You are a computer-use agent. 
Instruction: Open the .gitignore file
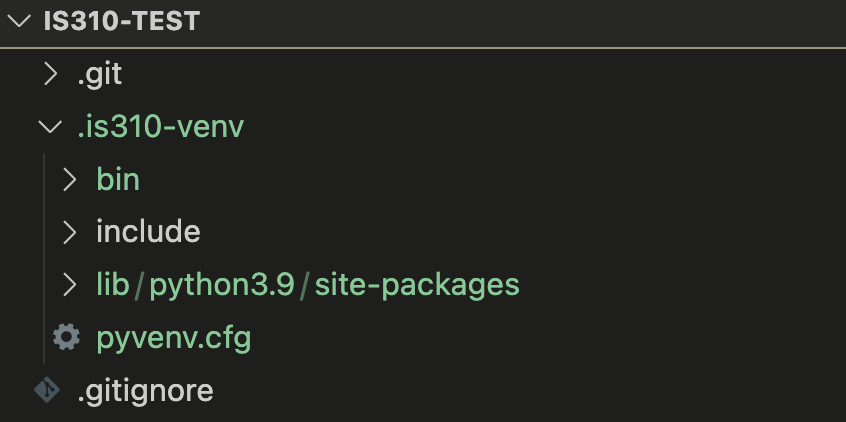coord(145,390)
